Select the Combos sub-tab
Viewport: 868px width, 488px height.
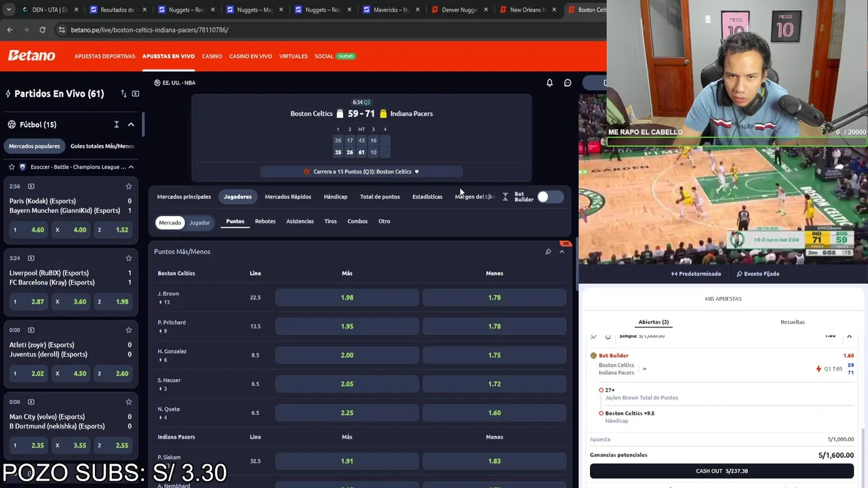(357, 221)
